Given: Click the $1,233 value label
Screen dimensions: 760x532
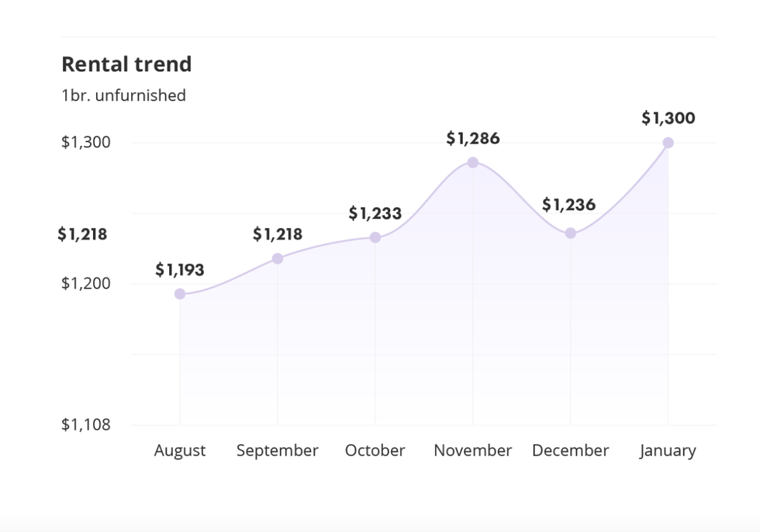Looking at the screenshot, I should point(375,213).
